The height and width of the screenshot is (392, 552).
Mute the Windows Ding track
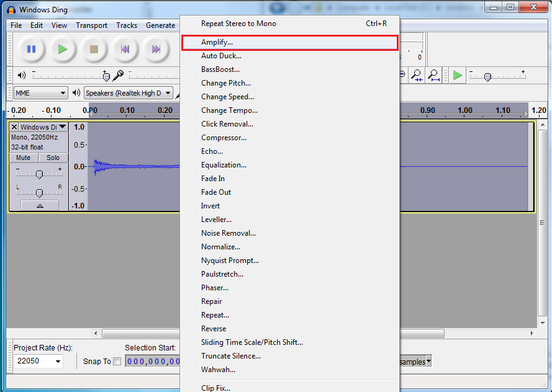(x=23, y=158)
